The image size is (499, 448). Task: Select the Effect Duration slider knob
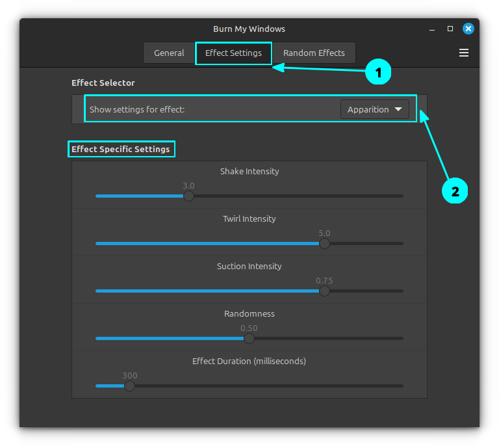pos(129,386)
